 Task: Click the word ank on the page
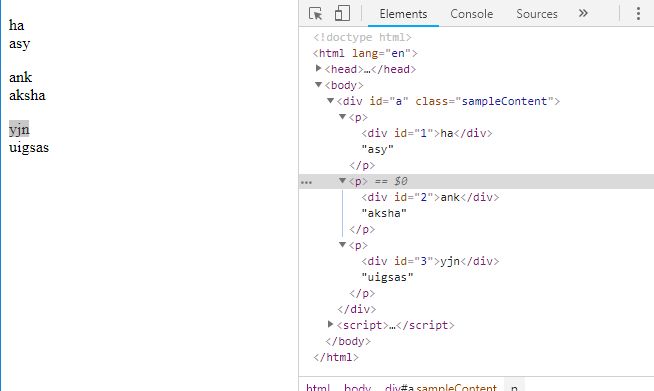pos(20,77)
